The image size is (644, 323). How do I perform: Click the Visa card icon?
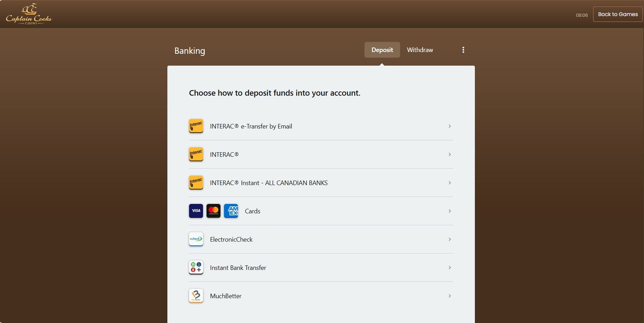[196, 211]
